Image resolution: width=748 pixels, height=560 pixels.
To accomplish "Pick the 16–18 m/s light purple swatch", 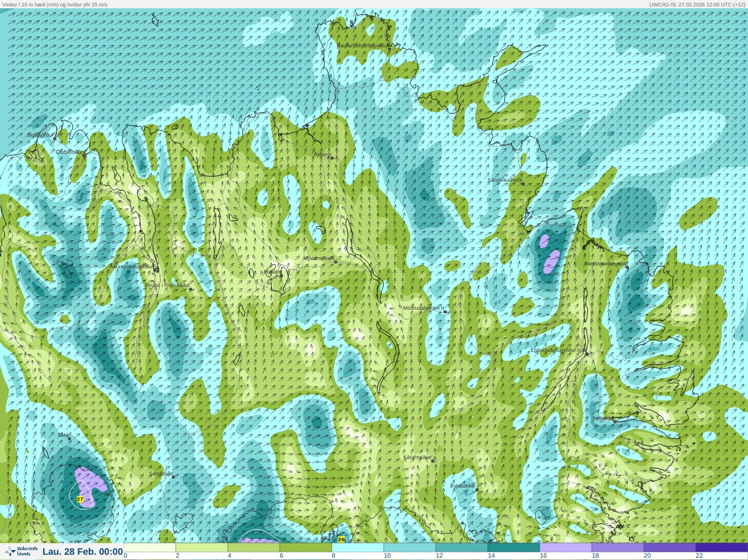I will [x=566, y=548].
